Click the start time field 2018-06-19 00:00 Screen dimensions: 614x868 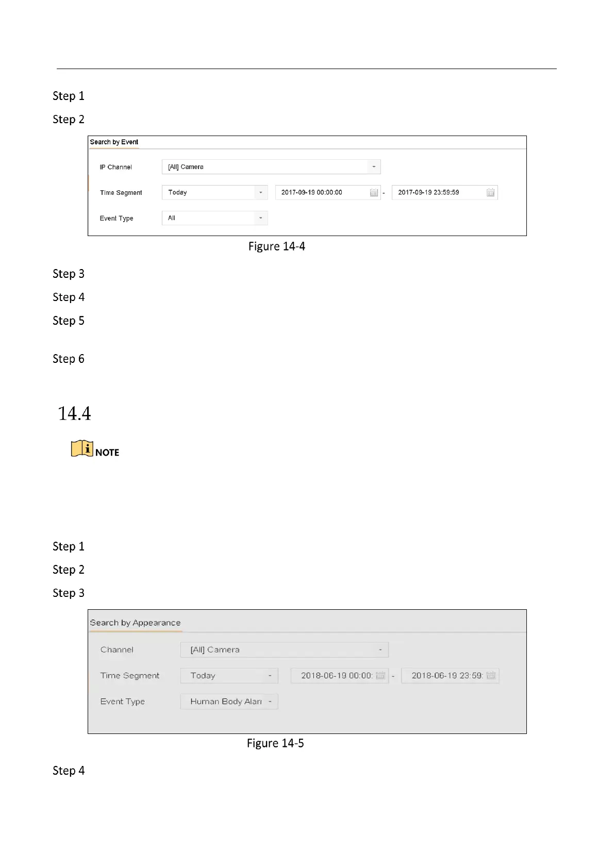[x=339, y=676]
